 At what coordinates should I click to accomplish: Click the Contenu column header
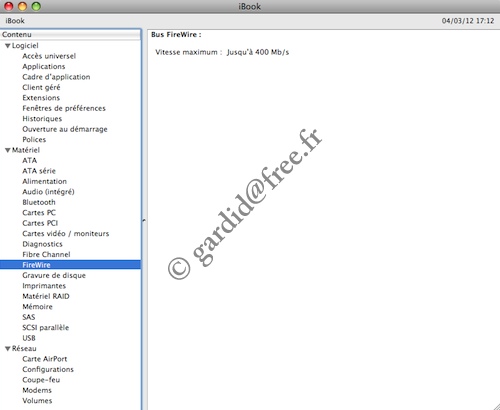[x=70, y=35]
